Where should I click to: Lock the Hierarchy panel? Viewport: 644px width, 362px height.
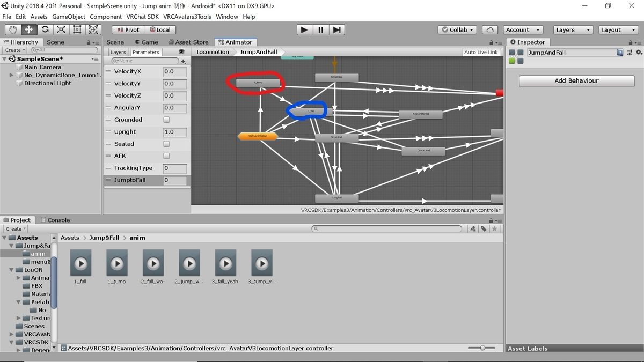[x=89, y=42]
